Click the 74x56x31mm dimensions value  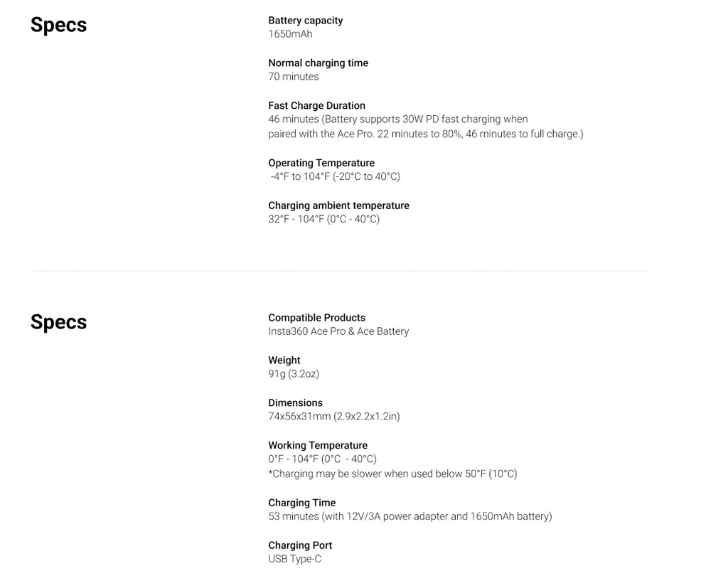click(334, 417)
